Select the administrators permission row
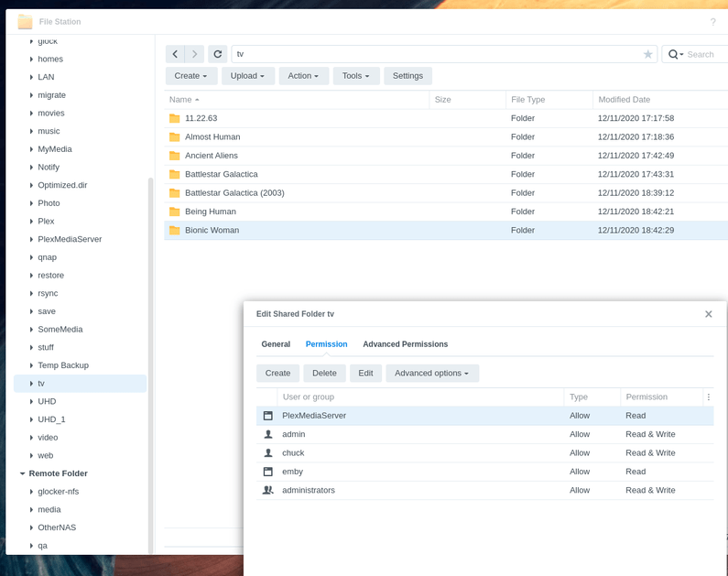Image resolution: width=728 pixels, height=576 pixels. (x=484, y=490)
